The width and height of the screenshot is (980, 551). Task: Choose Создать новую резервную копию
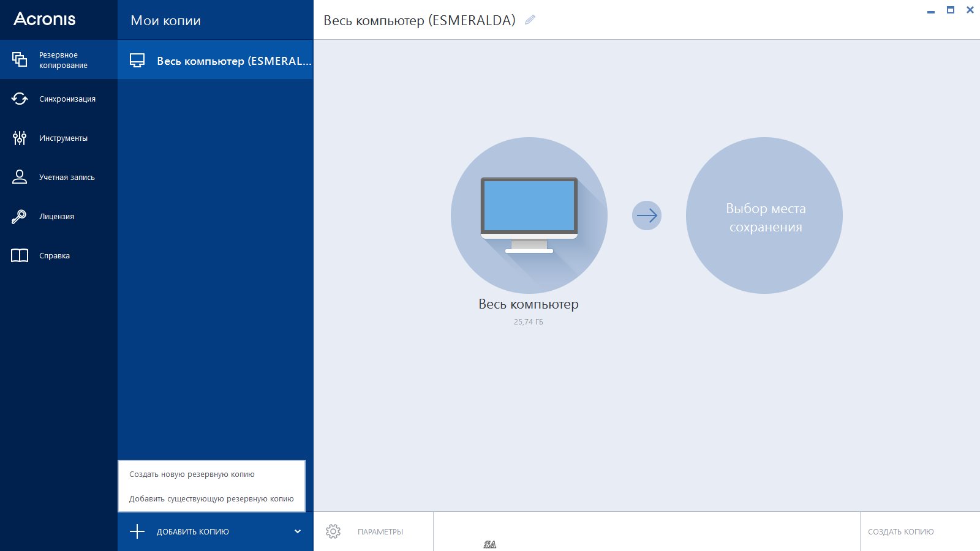tap(192, 474)
